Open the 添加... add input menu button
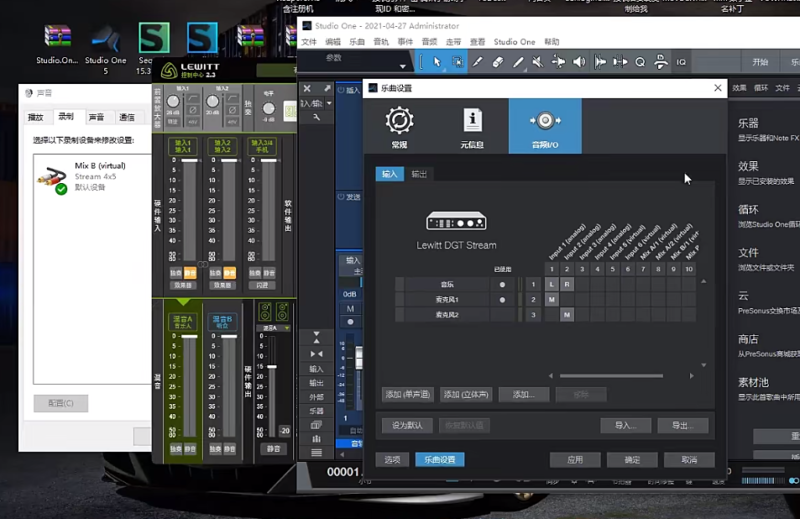Image resolution: width=800 pixels, height=519 pixels. pyautogui.click(x=523, y=394)
